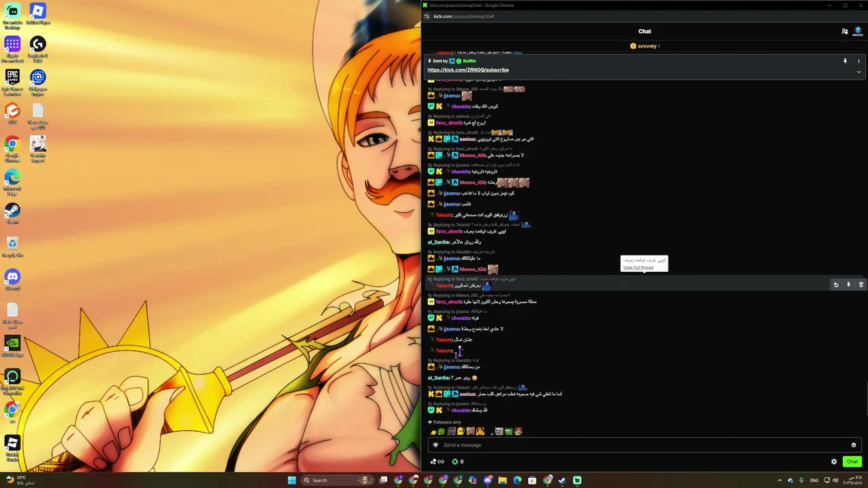The image size is (868, 488).
Task: Show hidden system tray icons
Action: coord(779,480)
